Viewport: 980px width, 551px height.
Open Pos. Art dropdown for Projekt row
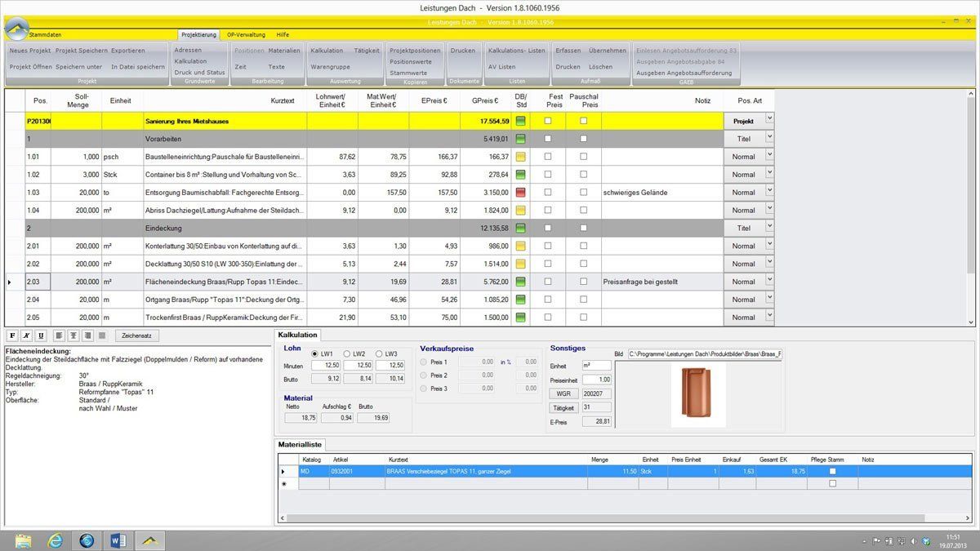768,119
